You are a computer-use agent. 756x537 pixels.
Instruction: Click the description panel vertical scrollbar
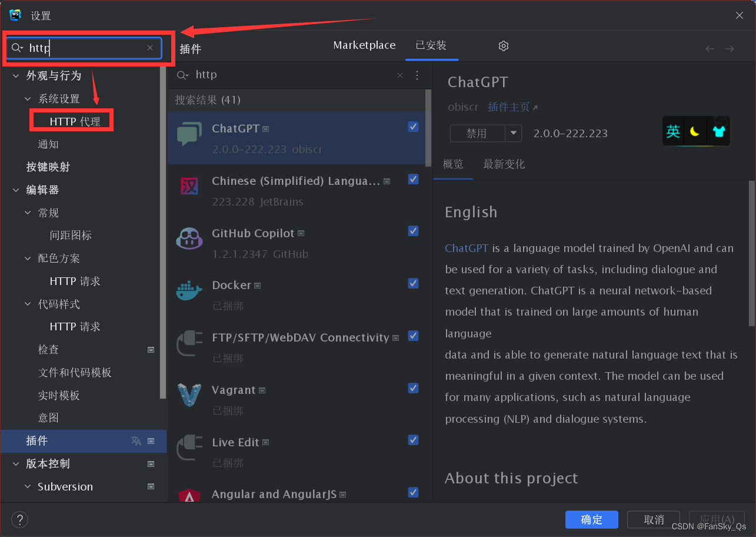point(752,254)
